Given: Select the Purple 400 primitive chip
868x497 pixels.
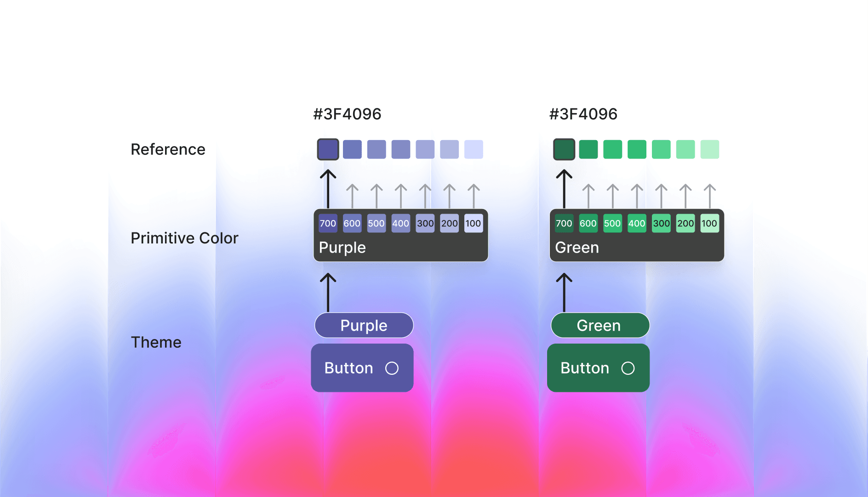Looking at the screenshot, I should tap(400, 223).
